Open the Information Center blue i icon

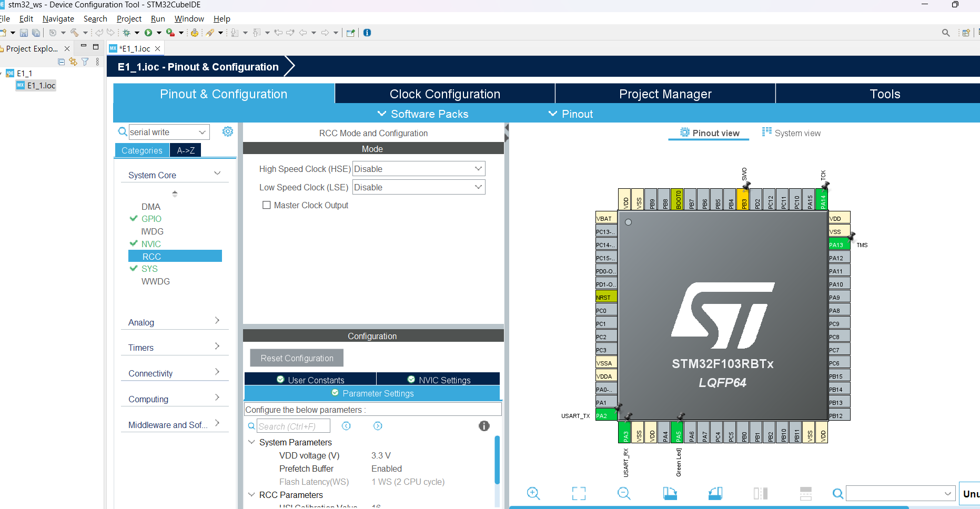click(x=367, y=33)
